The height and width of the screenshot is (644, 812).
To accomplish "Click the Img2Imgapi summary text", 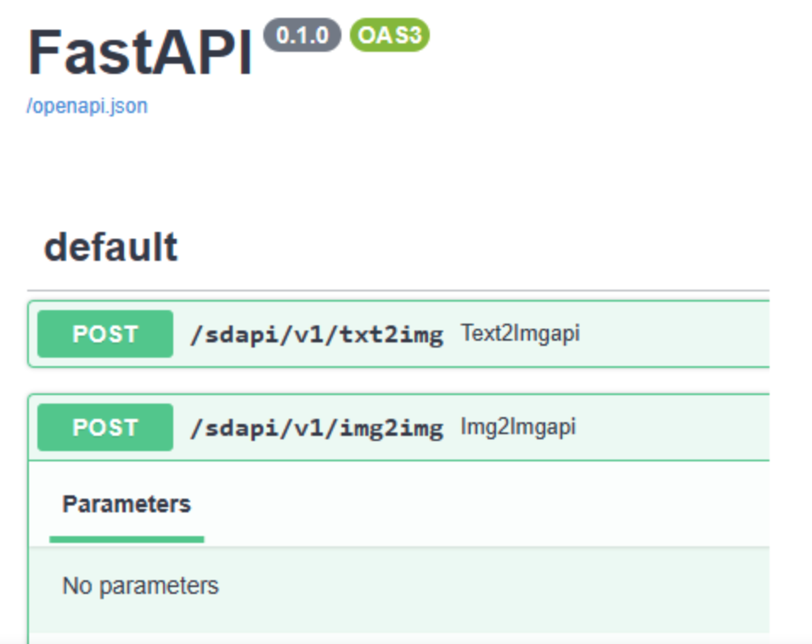I will (x=518, y=427).
